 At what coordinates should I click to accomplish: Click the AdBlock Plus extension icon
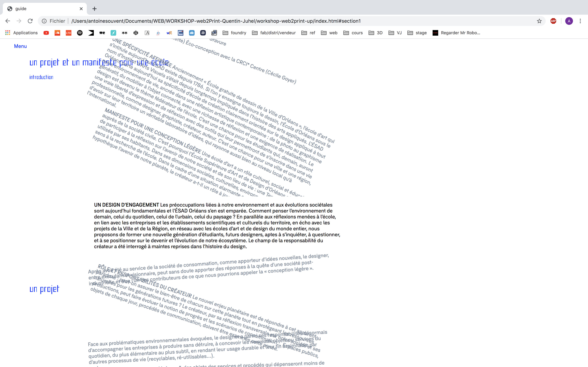pos(553,21)
